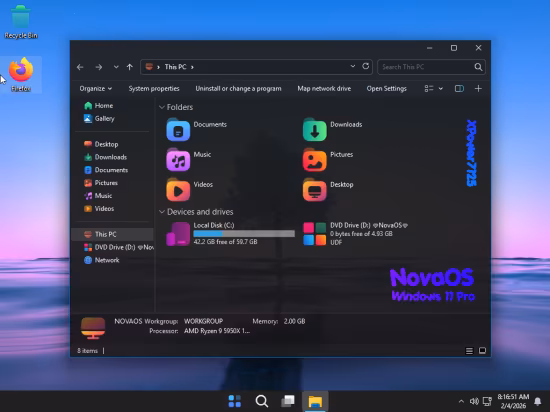Select Network in the sidebar
This screenshot has width=550, height=412.
coord(102,260)
